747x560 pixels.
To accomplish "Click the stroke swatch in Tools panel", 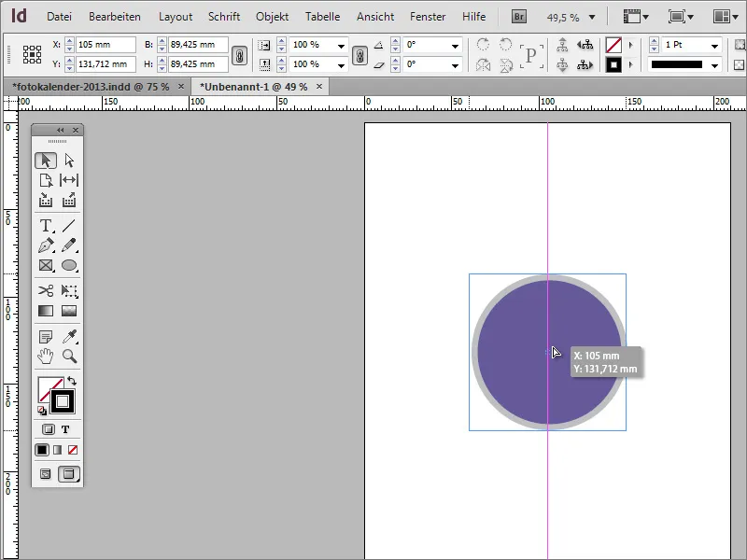I will pyautogui.click(x=63, y=402).
